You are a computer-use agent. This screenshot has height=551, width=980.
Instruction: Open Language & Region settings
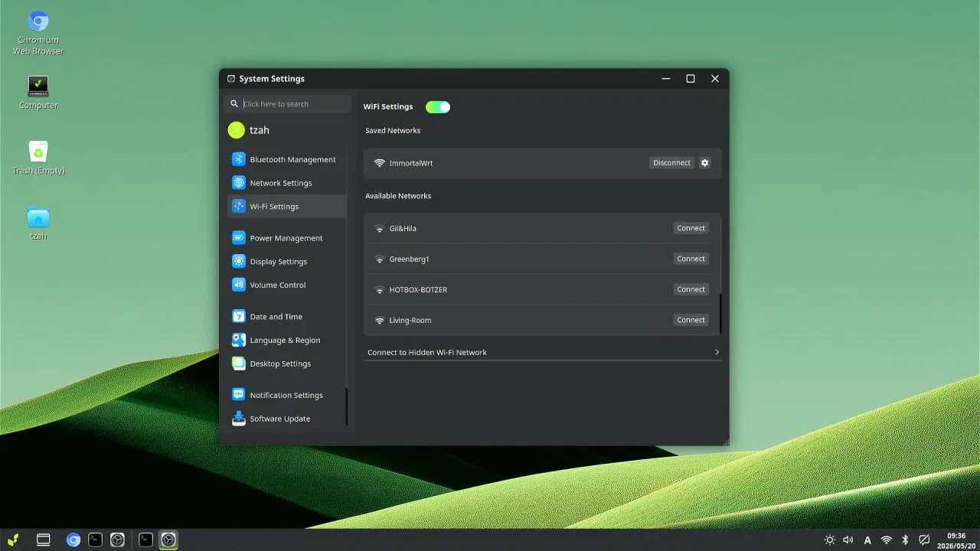287,340
